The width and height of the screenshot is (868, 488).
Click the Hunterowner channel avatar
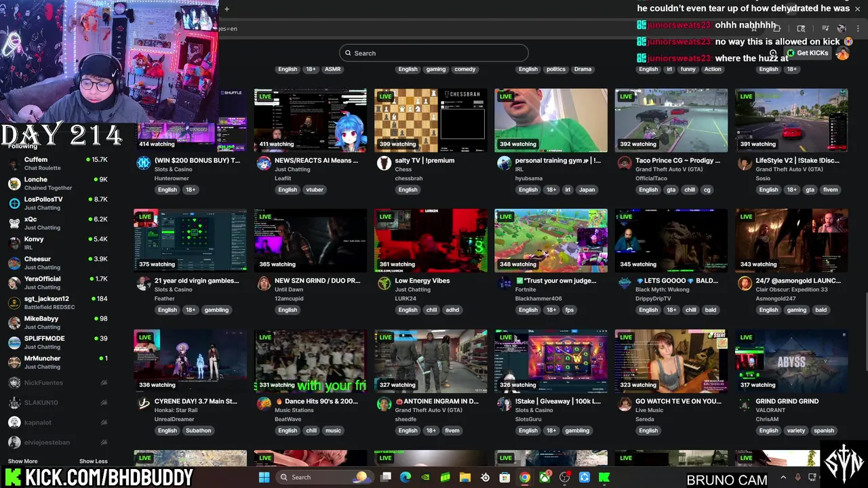(143, 163)
